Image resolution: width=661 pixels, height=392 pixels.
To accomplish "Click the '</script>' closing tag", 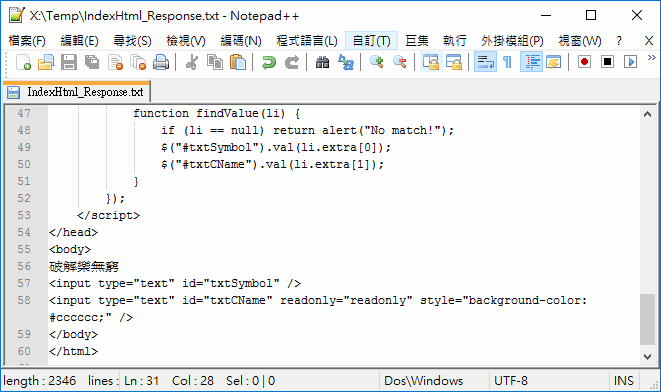I will (108, 215).
